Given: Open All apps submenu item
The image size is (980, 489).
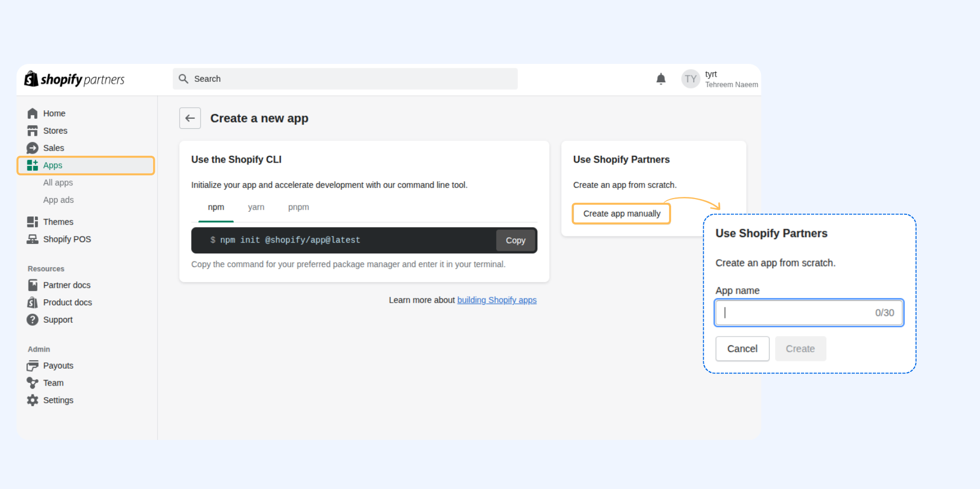Looking at the screenshot, I should (x=58, y=183).
